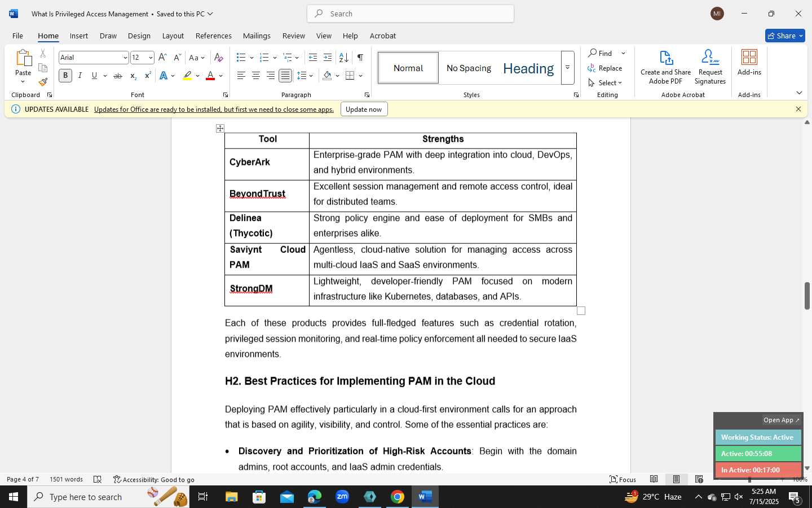Open the Zoom app in taskbar
Screen dimensions: 812x508
coord(342,497)
